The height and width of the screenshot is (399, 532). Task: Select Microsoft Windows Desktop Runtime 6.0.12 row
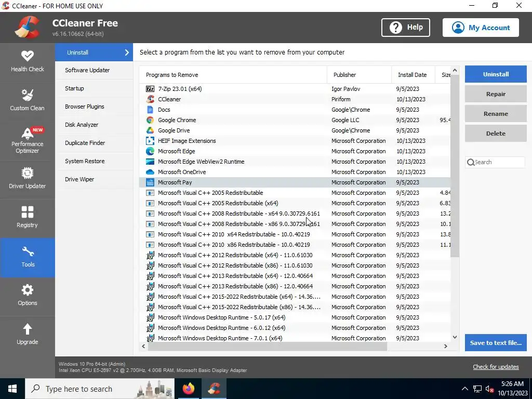[x=295, y=328]
